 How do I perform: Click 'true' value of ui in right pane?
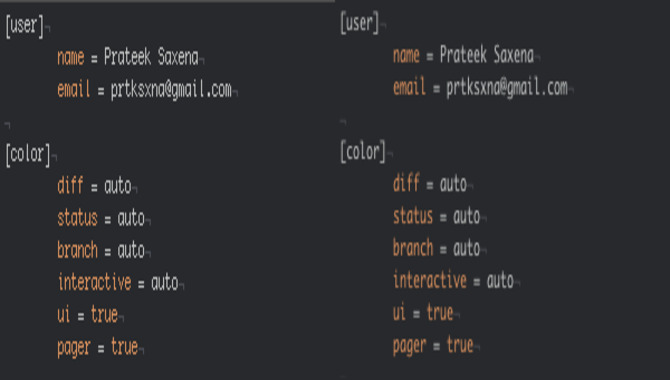[440, 312]
